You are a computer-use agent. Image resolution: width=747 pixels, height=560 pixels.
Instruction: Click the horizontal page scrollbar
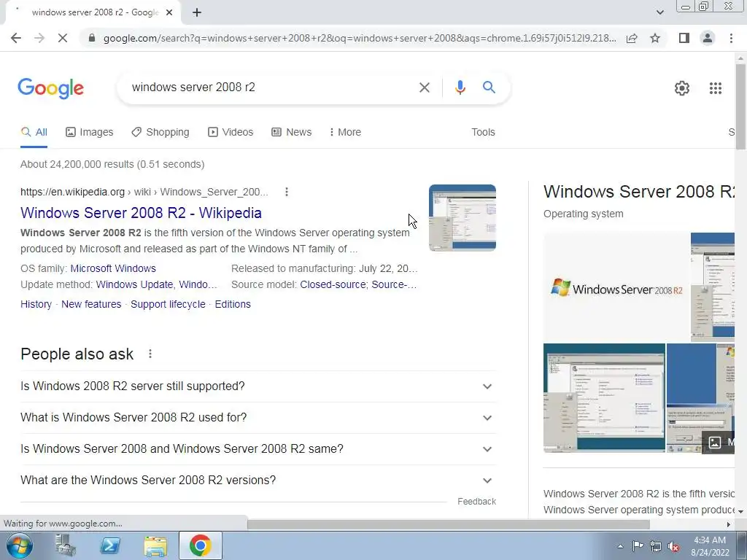tap(449, 524)
